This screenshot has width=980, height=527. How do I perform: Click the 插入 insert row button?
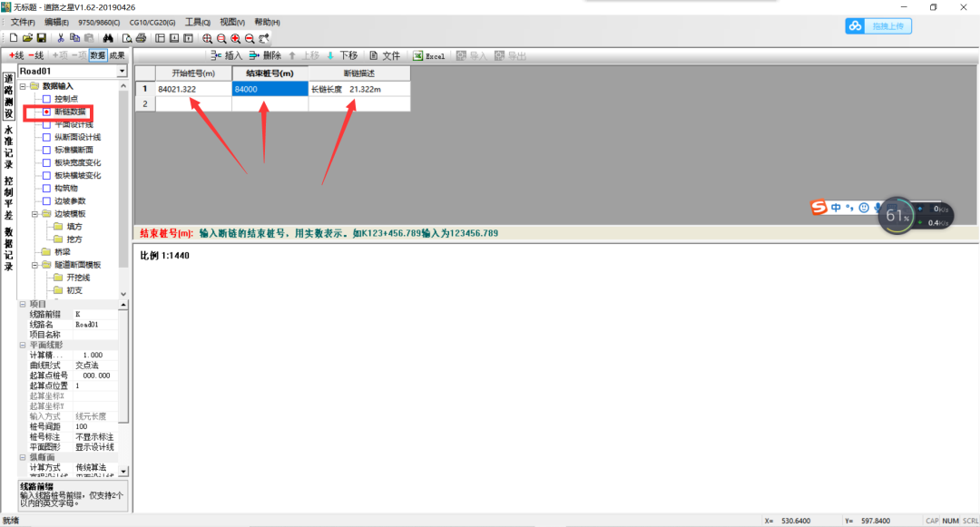(x=226, y=55)
